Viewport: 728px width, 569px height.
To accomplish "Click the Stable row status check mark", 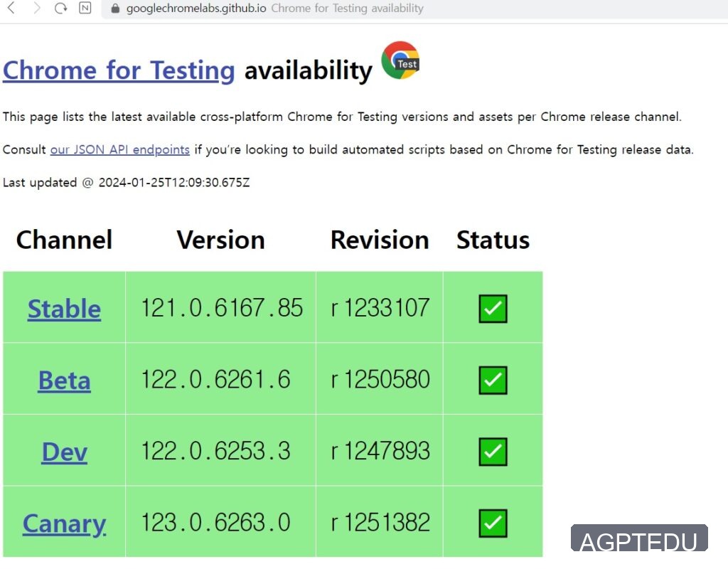I will click(493, 309).
